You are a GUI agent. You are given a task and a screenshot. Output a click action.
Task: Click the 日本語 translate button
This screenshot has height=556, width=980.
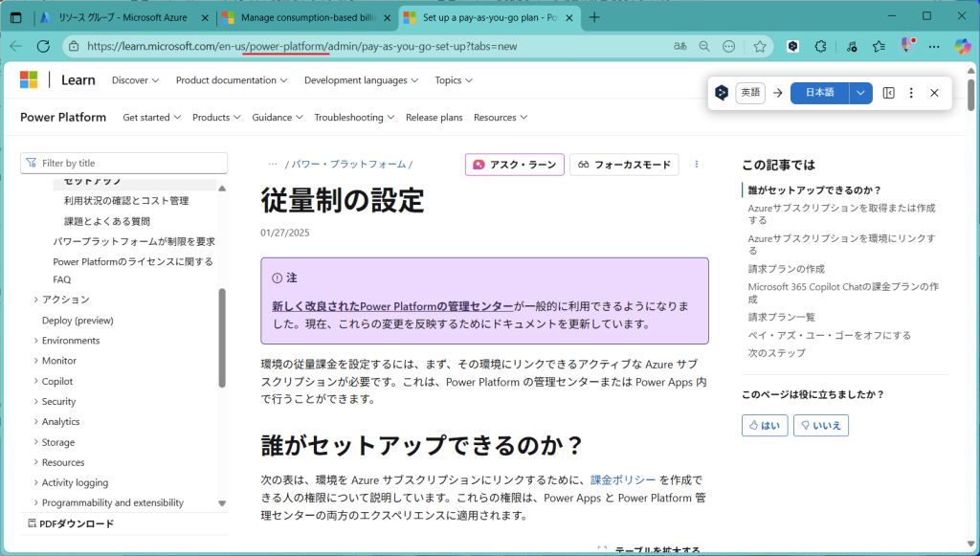click(819, 93)
